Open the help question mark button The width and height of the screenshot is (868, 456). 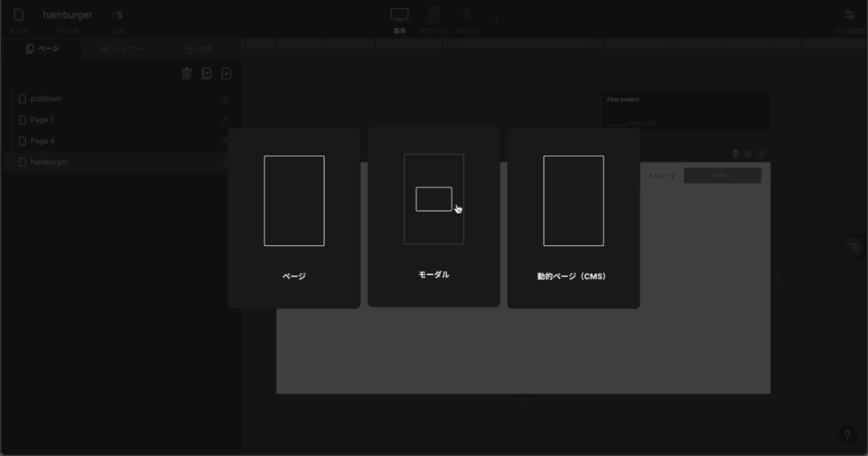[x=847, y=436]
